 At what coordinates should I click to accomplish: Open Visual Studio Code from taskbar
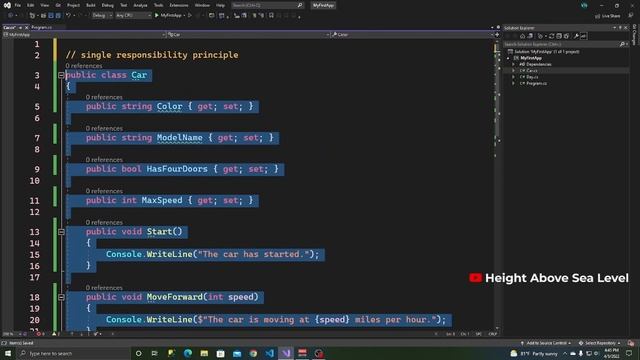click(270, 353)
